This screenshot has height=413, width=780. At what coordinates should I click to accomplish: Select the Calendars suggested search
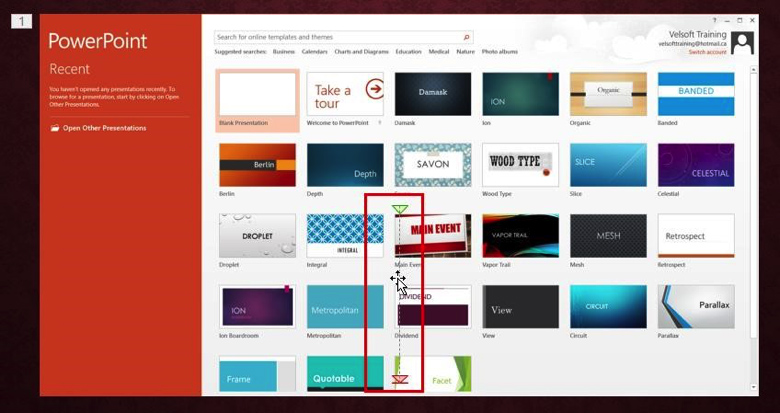[x=314, y=52]
